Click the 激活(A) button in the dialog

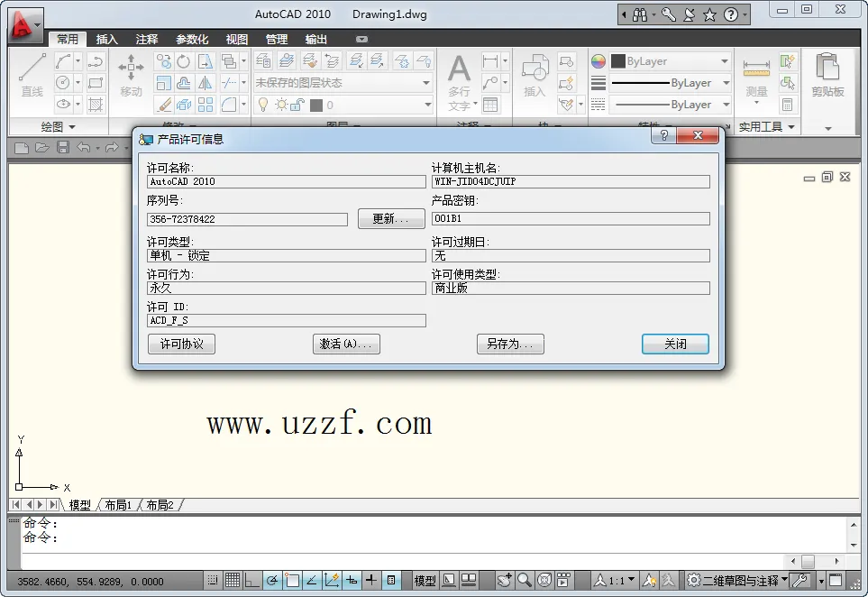point(346,344)
